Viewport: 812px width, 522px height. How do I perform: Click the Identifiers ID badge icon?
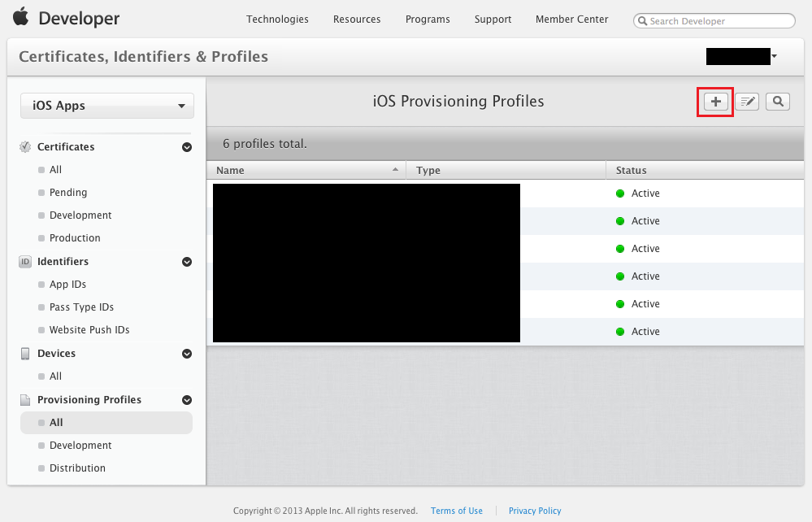[25, 262]
